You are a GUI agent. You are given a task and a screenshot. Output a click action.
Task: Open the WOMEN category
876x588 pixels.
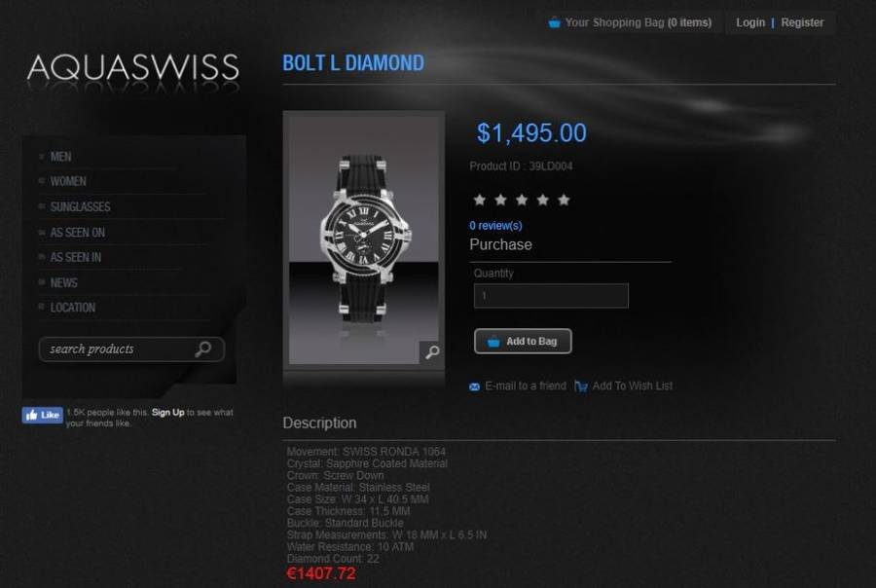tap(68, 181)
